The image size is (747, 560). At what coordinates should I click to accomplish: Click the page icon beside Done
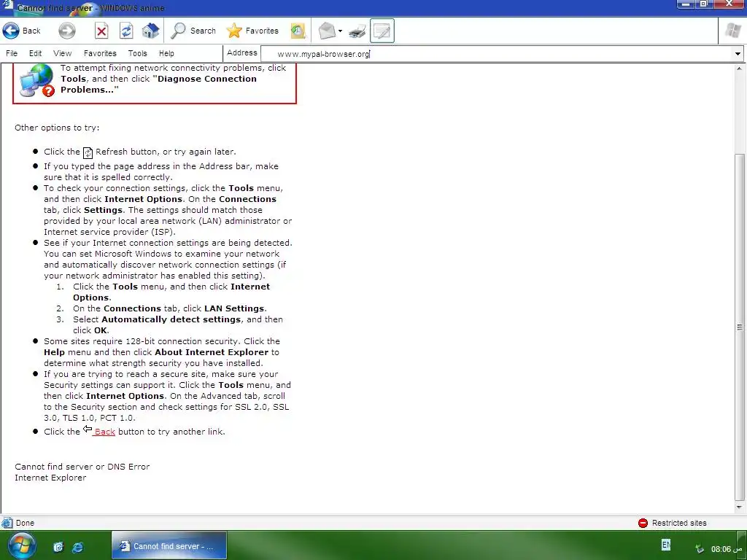[7, 523]
